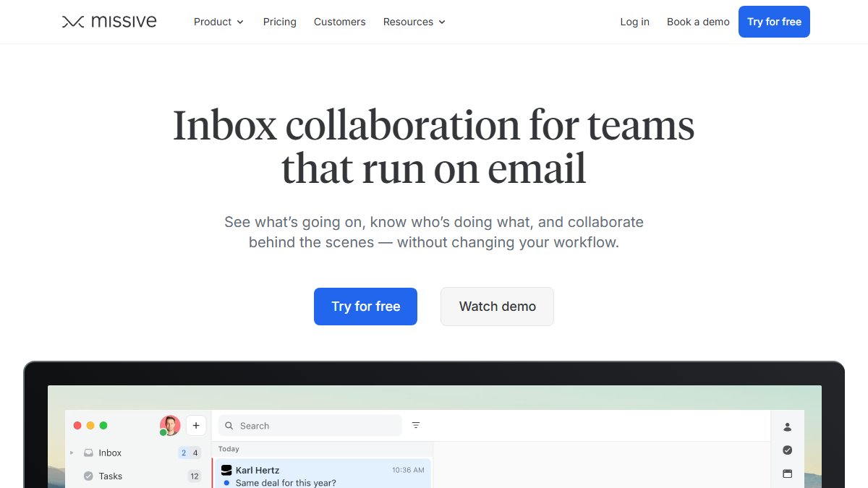Click the Inbox tray icon

click(x=88, y=453)
